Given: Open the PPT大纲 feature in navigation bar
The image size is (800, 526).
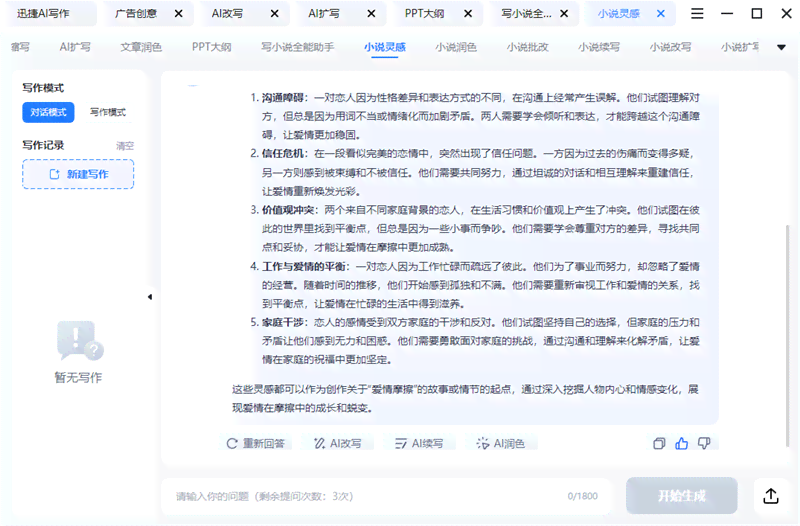Looking at the screenshot, I should point(212,47).
